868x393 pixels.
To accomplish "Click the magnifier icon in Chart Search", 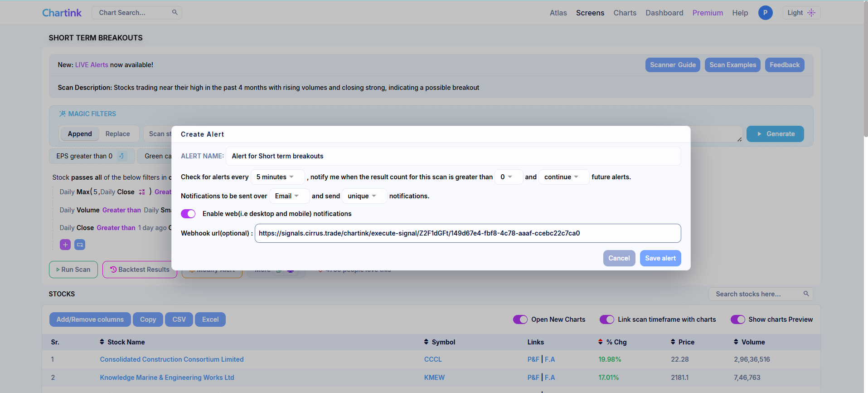I will [175, 13].
